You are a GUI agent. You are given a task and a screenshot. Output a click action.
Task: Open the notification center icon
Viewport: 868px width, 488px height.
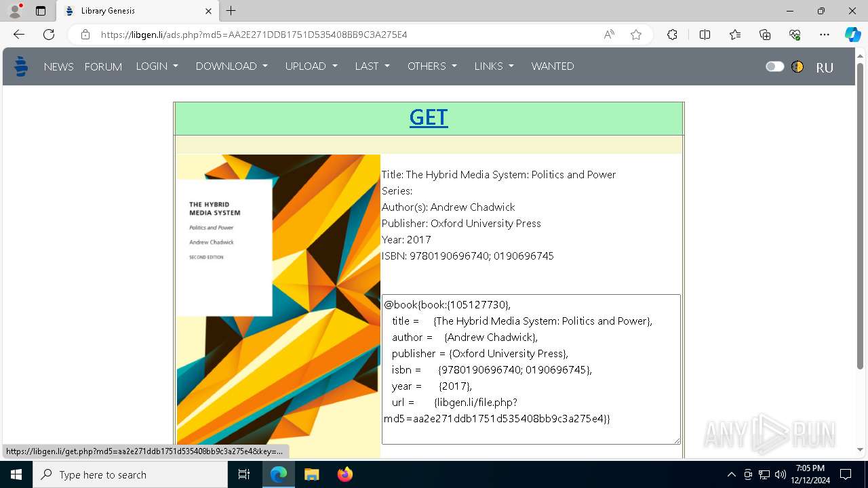point(846,474)
